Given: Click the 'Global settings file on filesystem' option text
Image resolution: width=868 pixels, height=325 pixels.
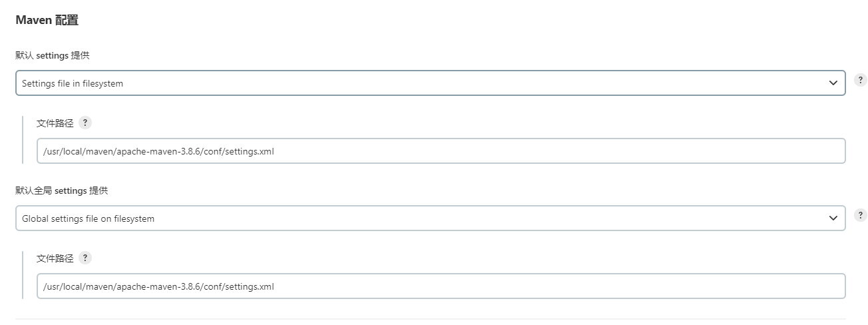Looking at the screenshot, I should tap(88, 218).
